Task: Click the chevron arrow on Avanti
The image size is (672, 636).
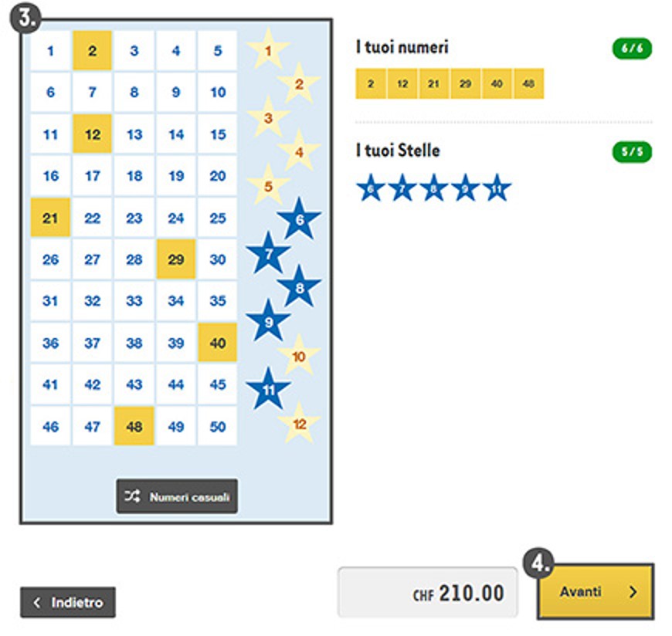Action: tap(633, 592)
